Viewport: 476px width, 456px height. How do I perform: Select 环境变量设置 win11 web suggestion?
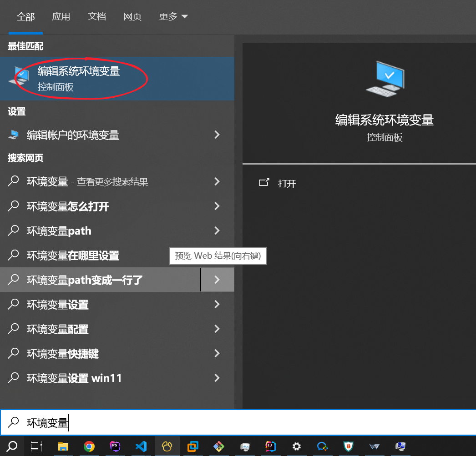tap(117, 378)
